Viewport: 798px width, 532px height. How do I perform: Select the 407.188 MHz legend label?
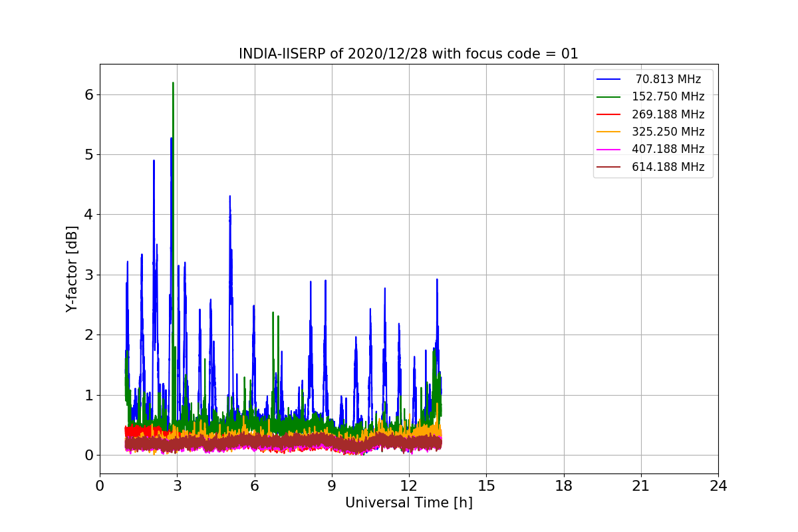click(x=668, y=149)
